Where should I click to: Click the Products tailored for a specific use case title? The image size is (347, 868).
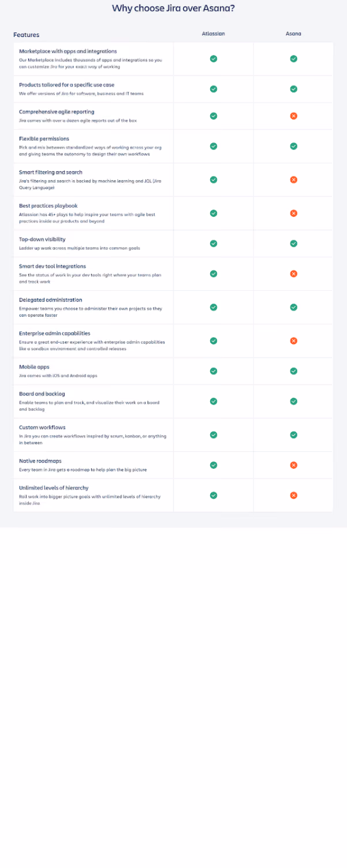tap(66, 85)
